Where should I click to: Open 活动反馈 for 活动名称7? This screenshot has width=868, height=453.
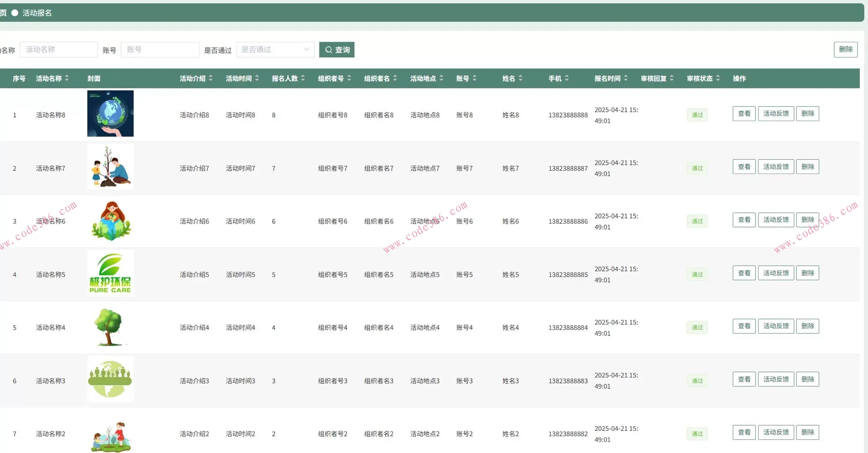click(x=776, y=167)
